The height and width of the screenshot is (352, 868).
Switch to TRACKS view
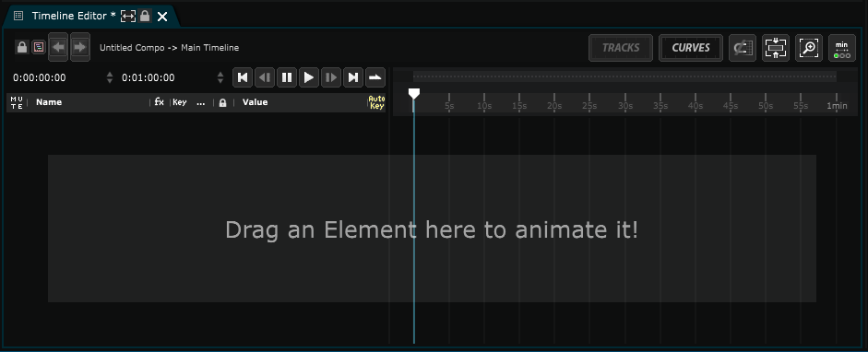[x=621, y=48]
